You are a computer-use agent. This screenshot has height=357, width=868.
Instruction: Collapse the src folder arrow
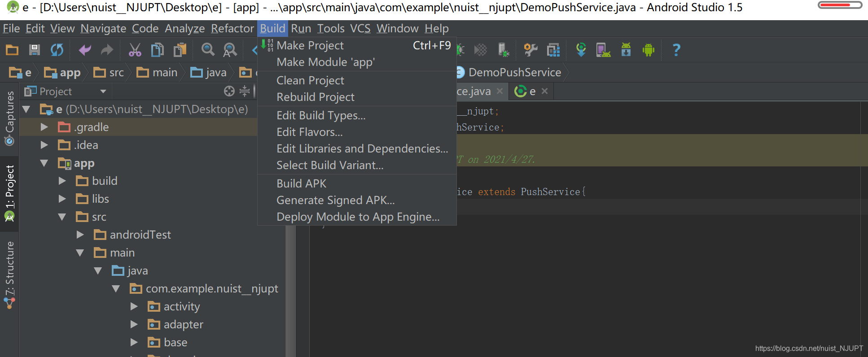(x=62, y=217)
